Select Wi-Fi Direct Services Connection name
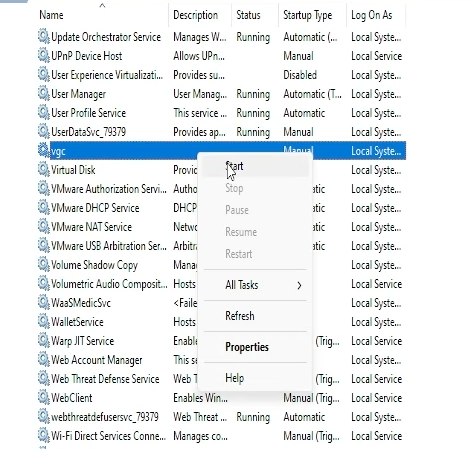The image size is (471, 449). [108, 436]
